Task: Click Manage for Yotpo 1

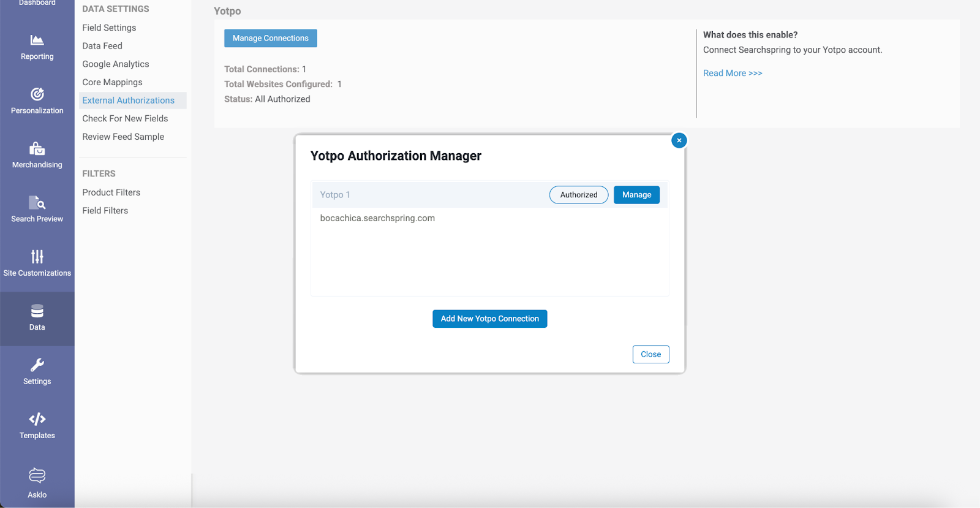Action: [636, 195]
